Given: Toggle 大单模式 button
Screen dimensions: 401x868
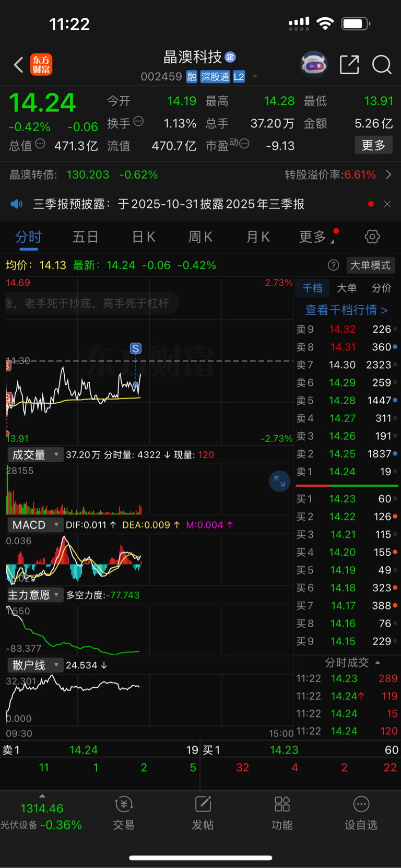Looking at the screenshot, I should click(x=370, y=265).
